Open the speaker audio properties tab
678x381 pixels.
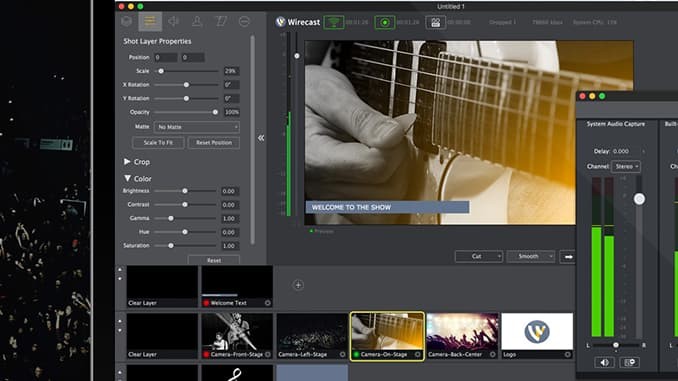coord(173,21)
